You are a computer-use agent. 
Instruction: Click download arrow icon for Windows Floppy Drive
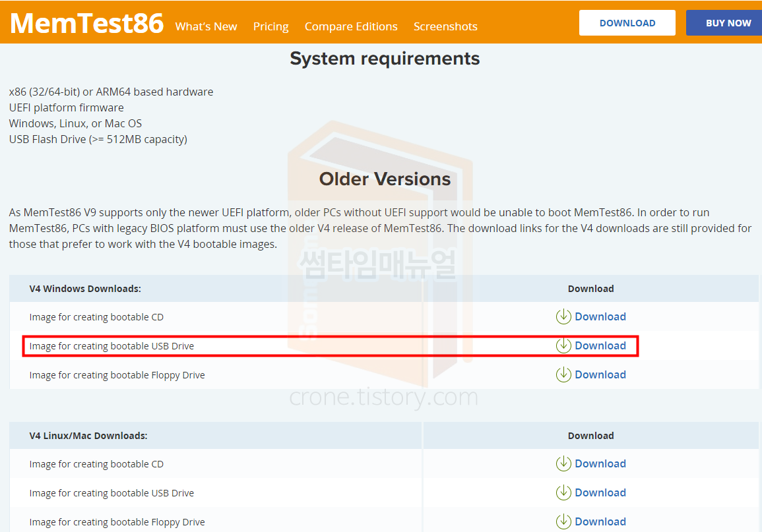(x=563, y=374)
